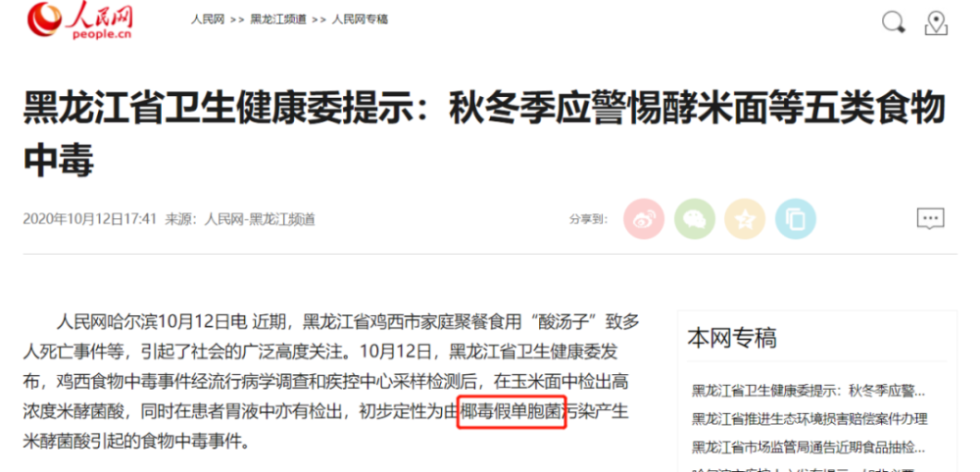Click the map location pin icon
Screen dimensions: 980x472
(x=936, y=23)
